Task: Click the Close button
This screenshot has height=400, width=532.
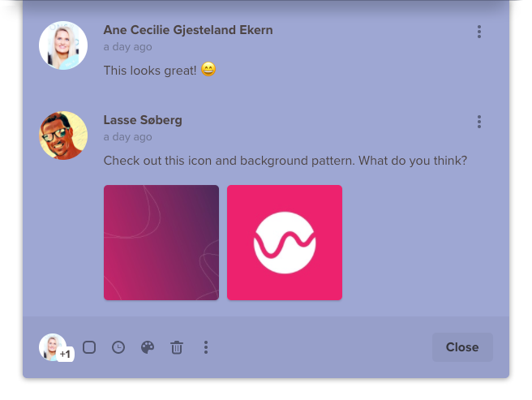Action: [x=462, y=347]
